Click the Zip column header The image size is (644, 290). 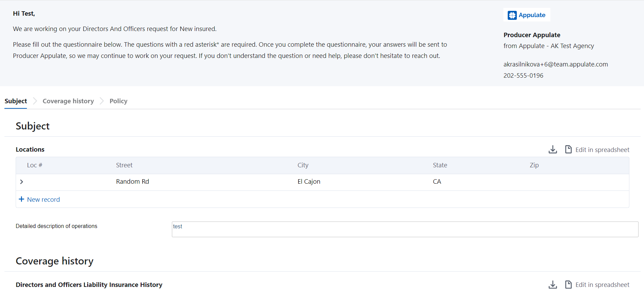pyautogui.click(x=534, y=165)
